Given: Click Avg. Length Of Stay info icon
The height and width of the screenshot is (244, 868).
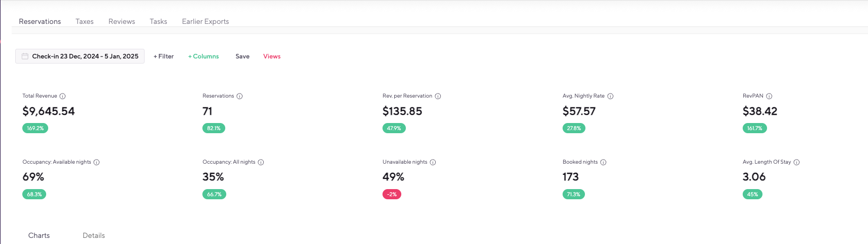Looking at the screenshot, I should pyautogui.click(x=796, y=162).
